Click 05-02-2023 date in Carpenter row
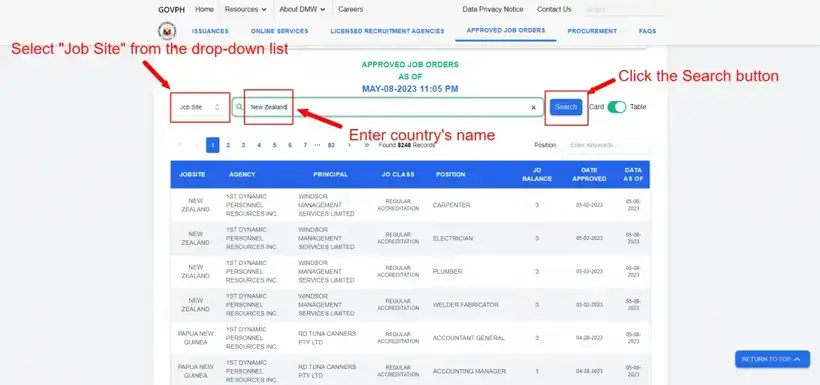The width and height of the screenshot is (820, 385). [589, 205]
